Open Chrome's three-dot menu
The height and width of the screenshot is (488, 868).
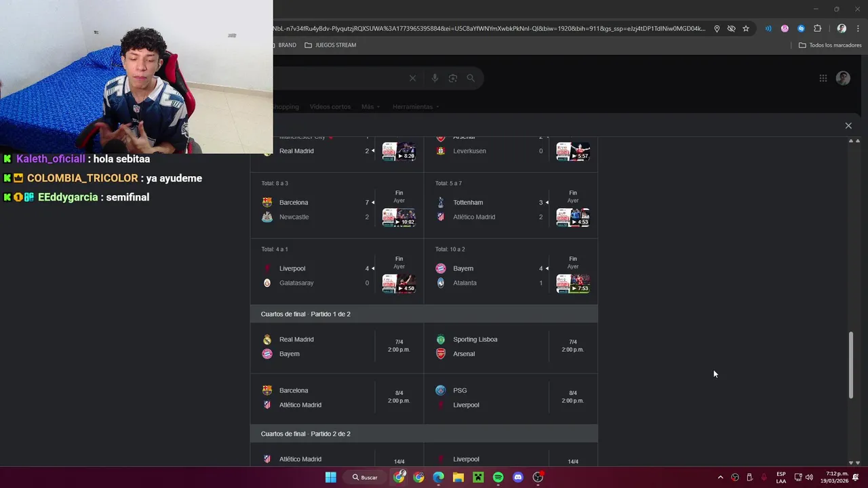point(858,28)
